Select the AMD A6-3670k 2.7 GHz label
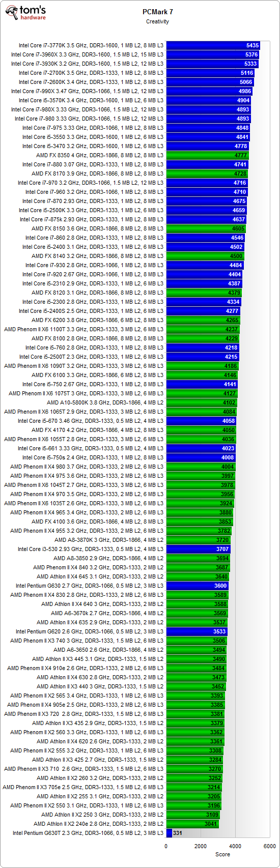The width and height of the screenshot is (280, 868). (107, 613)
